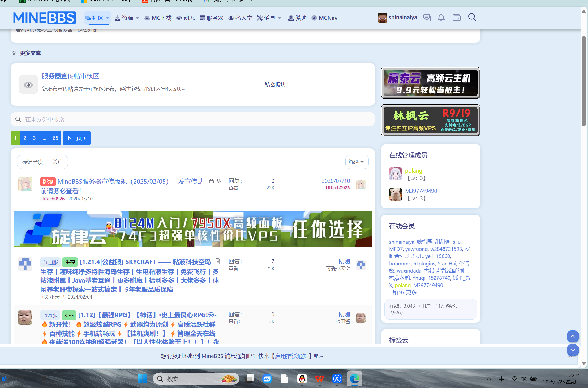The image size is (588, 388).
Task: Open 林枫云 VPS ad banner
Action: [x=431, y=120]
